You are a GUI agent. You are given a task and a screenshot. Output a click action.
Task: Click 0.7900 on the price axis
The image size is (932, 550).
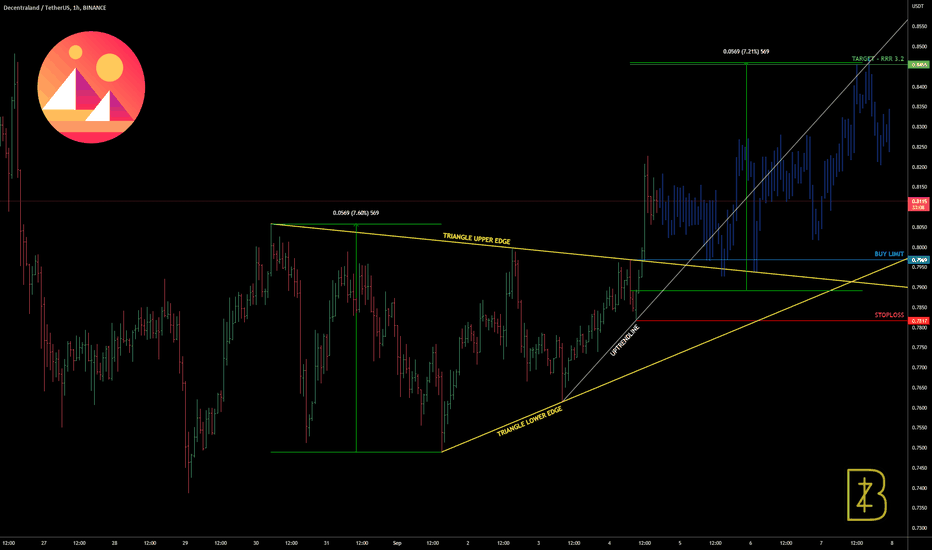(x=920, y=287)
